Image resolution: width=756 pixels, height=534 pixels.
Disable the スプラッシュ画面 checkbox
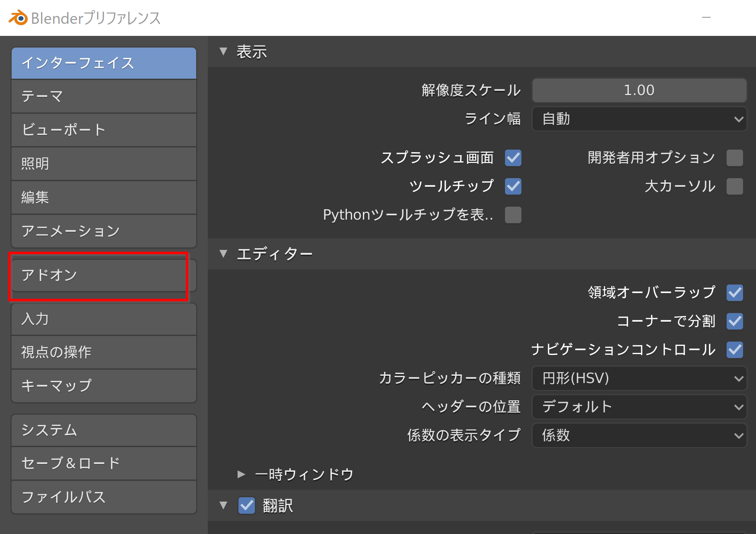[x=513, y=158]
